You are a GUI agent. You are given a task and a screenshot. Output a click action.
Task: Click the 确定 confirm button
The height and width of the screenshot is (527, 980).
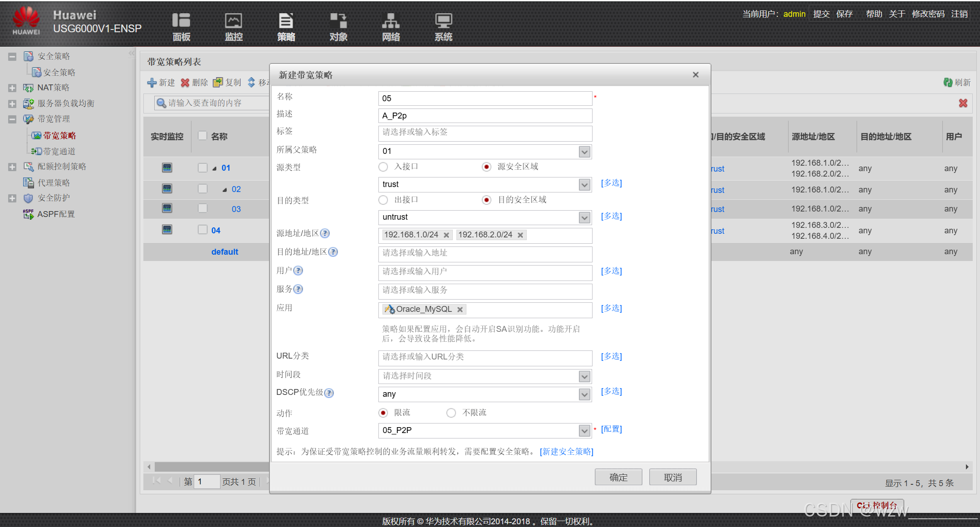coord(618,478)
